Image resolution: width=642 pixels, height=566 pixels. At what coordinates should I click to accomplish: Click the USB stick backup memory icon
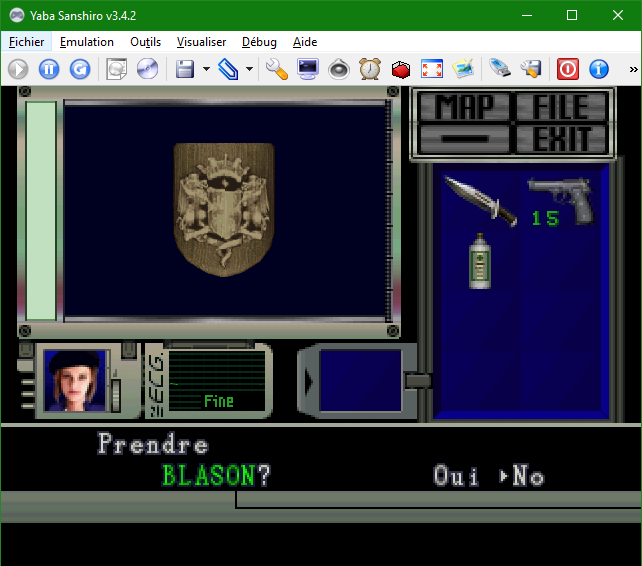(500, 68)
